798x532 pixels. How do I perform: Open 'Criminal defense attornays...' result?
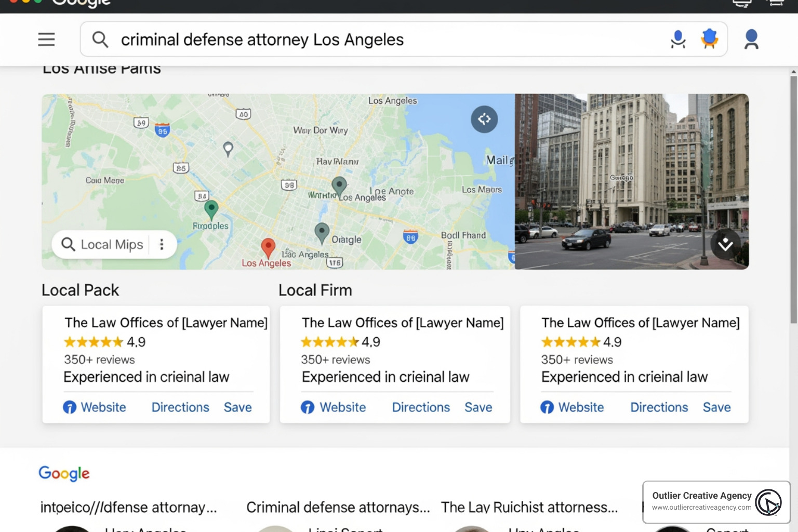click(x=338, y=507)
